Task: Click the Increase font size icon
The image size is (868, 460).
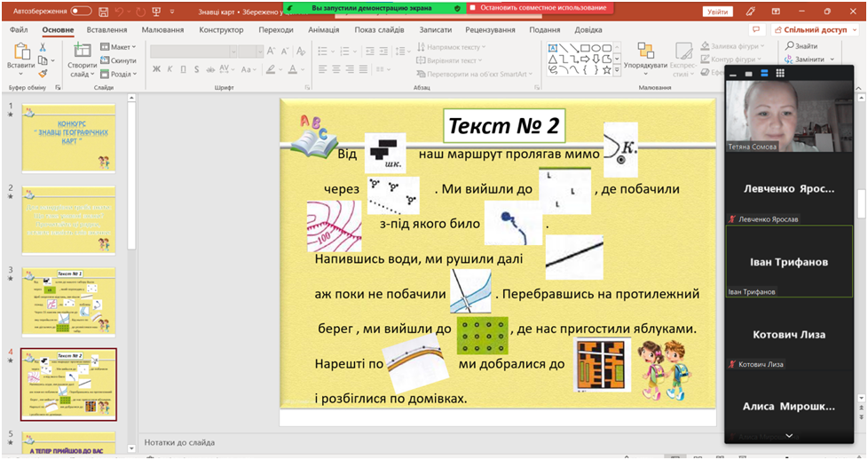Action: coord(271,51)
